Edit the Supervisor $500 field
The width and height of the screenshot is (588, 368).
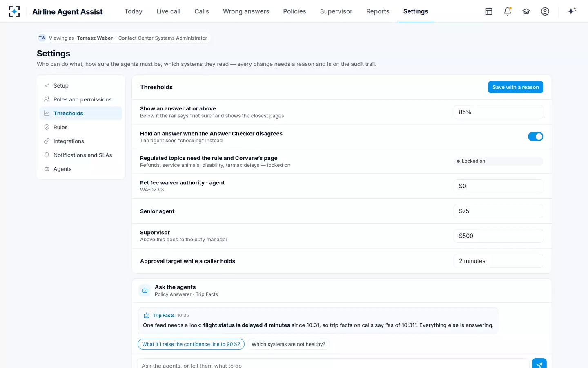pos(498,236)
